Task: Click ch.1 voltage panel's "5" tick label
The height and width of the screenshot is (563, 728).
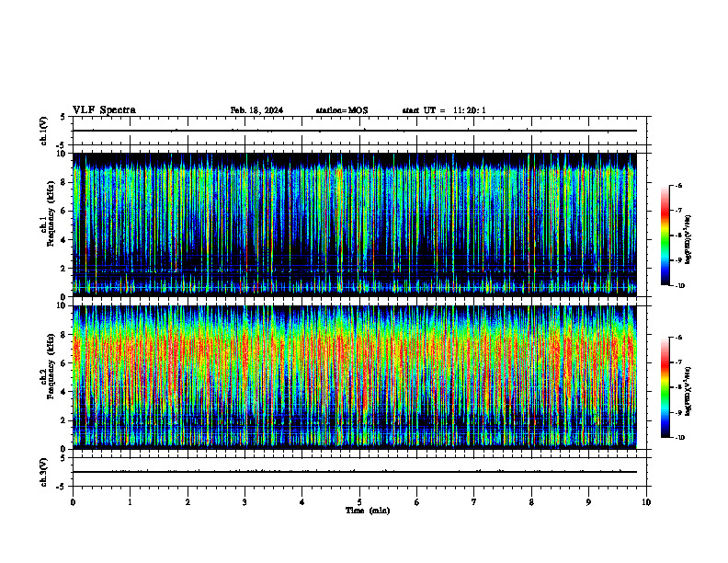Action: pyautogui.click(x=63, y=117)
